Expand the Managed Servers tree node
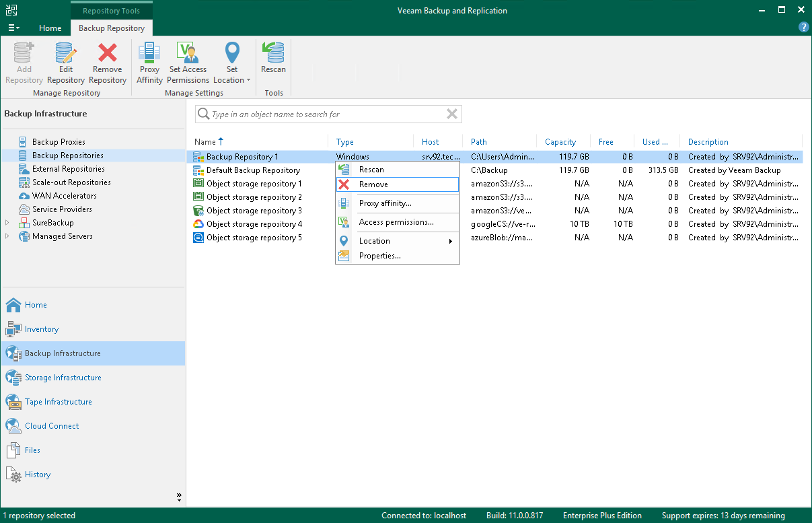This screenshot has width=812, height=523. tap(7, 236)
